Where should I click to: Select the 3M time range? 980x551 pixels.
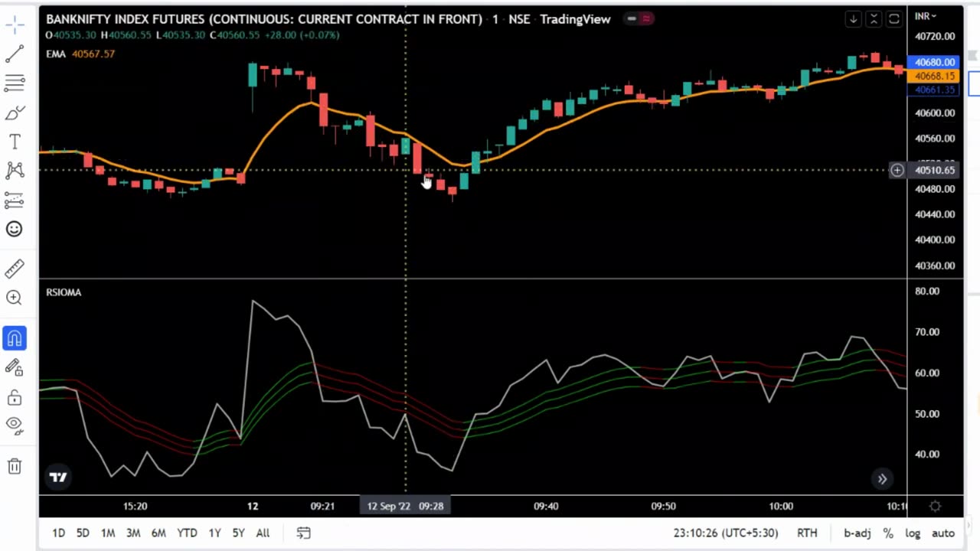(x=133, y=533)
